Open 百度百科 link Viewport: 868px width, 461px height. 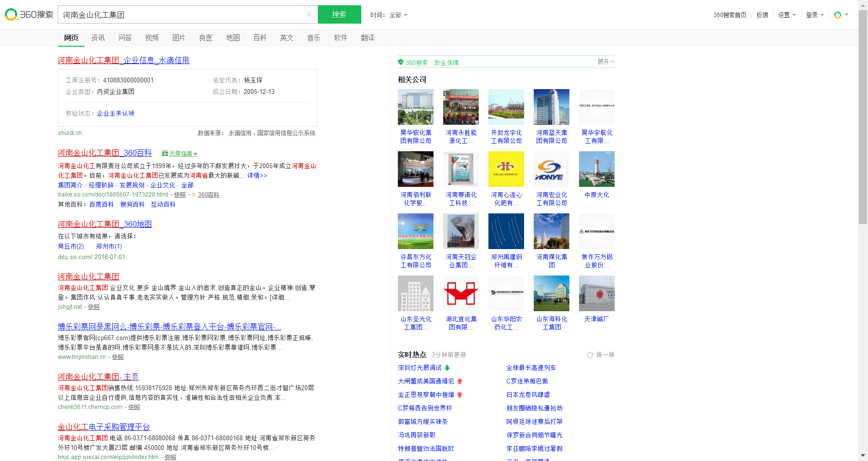click(x=102, y=204)
